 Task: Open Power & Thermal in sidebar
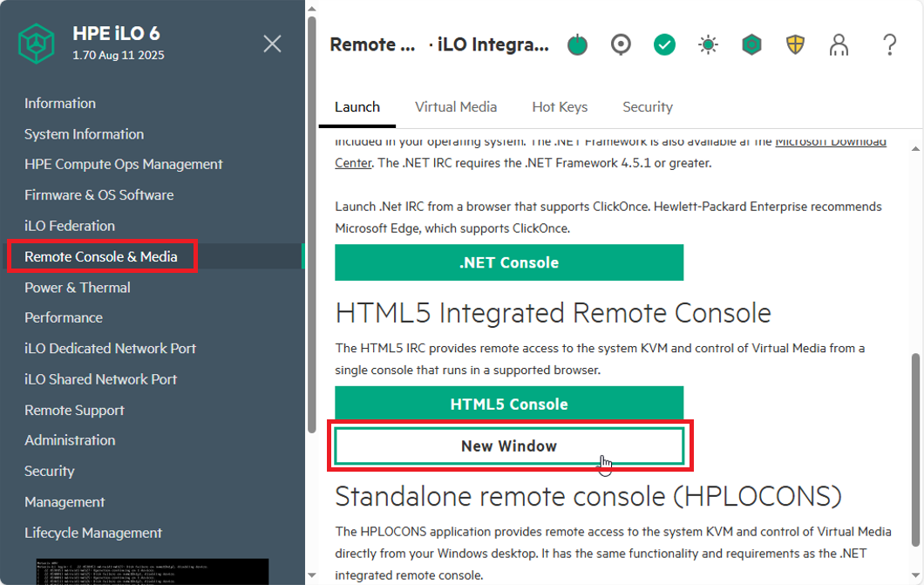pos(78,288)
